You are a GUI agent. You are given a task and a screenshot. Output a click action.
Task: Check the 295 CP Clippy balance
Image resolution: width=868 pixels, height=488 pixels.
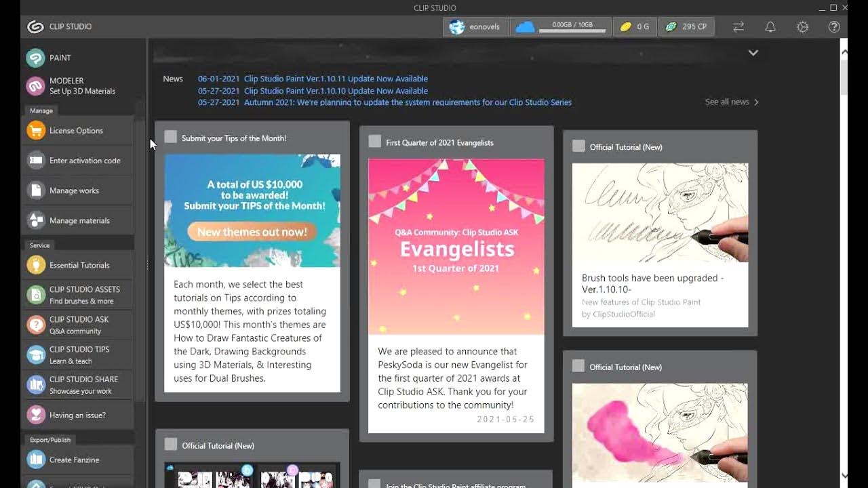coord(686,27)
